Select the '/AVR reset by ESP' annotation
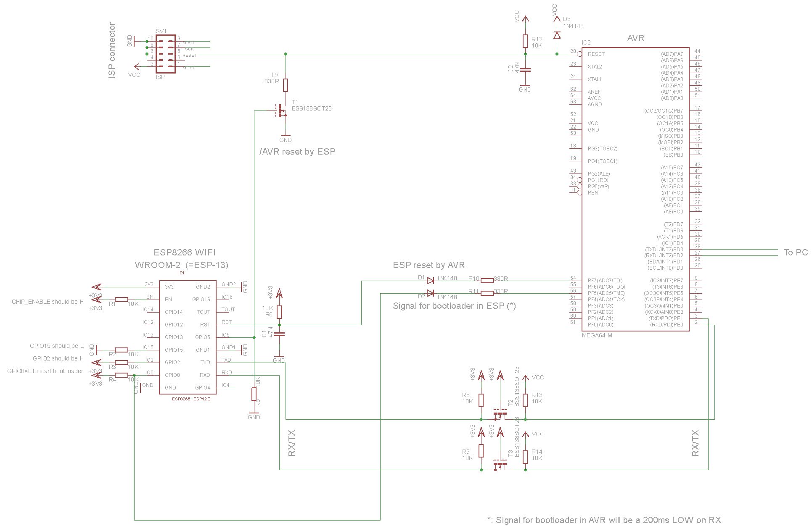Image resolution: width=812 pixels, height=526 pixels. click(x=297, y=152)
